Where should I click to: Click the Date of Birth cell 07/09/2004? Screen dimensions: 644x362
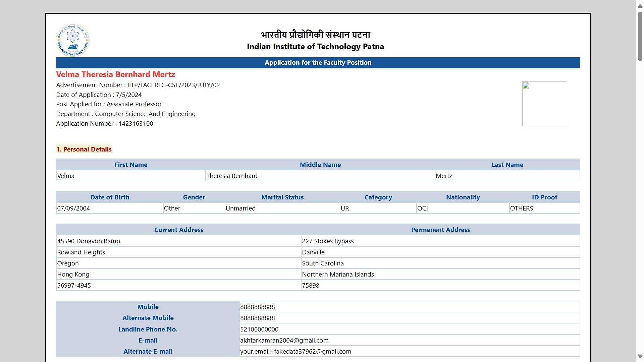[x=73, y=208]
